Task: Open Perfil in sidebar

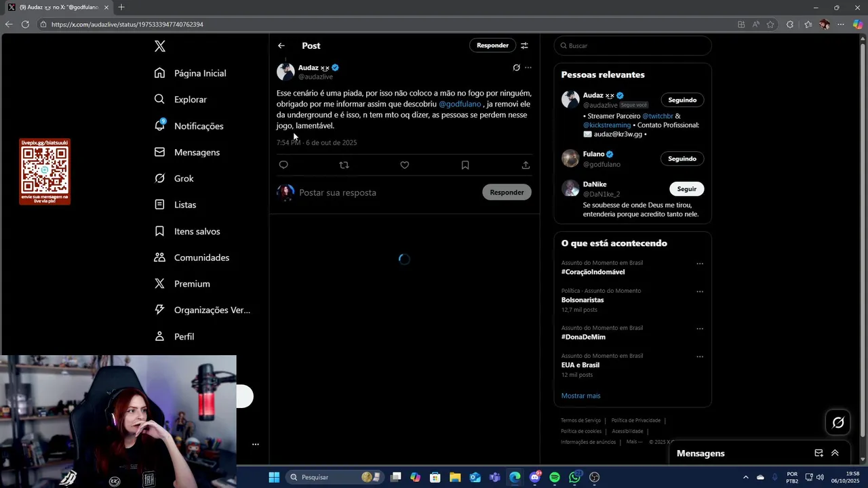Action: [x=174, y=336]
